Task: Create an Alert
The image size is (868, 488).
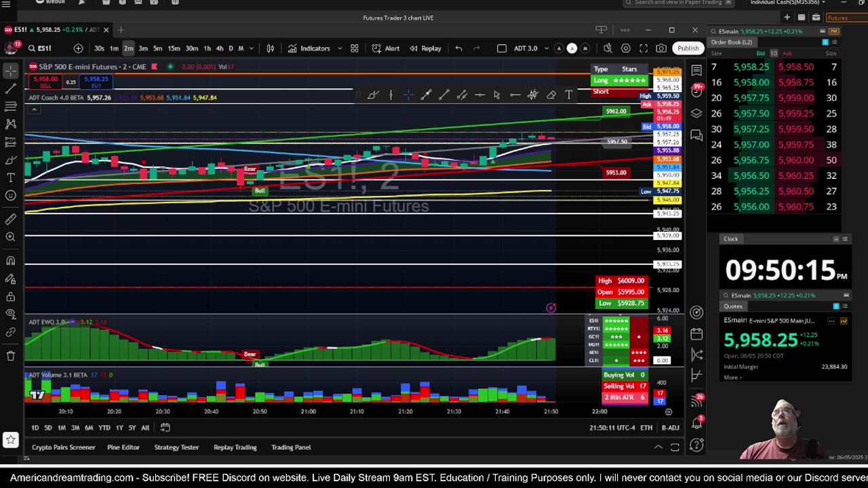Action: (386, 48)
